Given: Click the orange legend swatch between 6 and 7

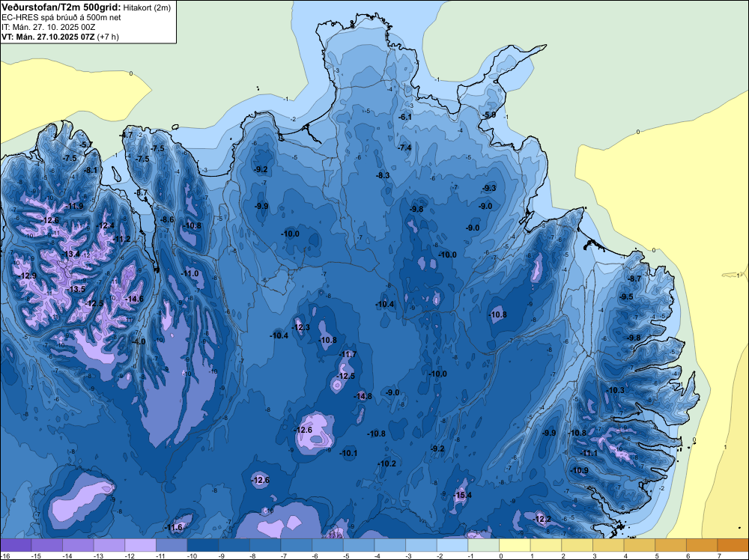Looking at the screenshot, I should (x=702, y=545).
